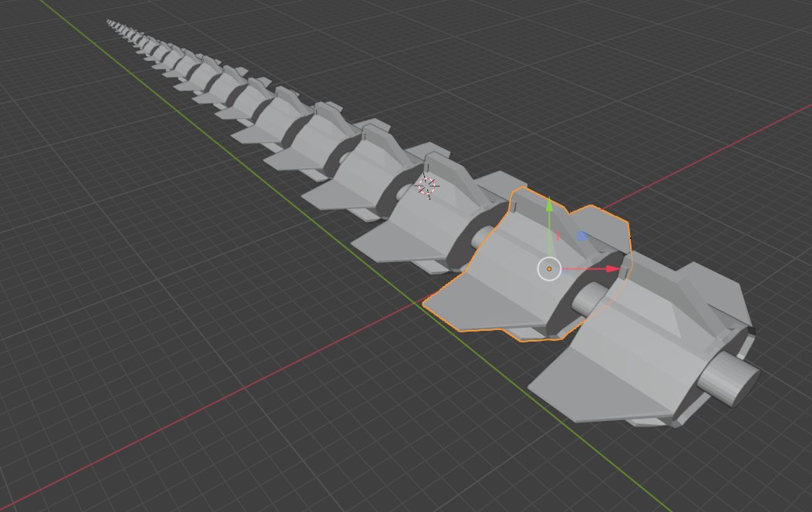Click the white circle at the gizmo center
The image size is (812, 512).
tap(548, 268)
